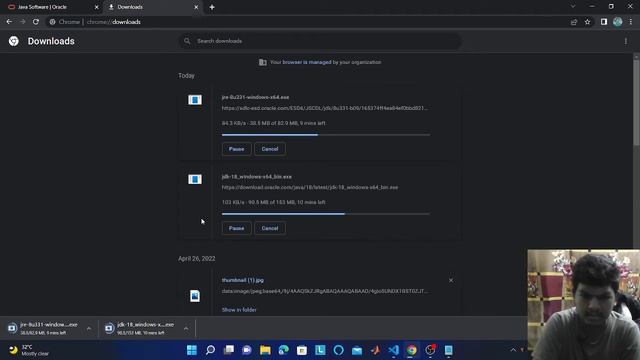Viewport: 640px width, 360px height.
Task: Show thumbnail (1).jpg in folder
Action: coord(239,310)
